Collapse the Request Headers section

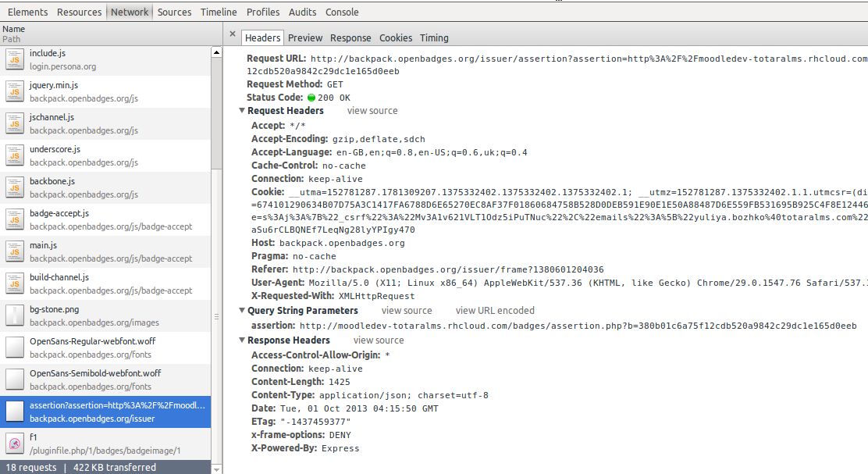coord(242,111)
